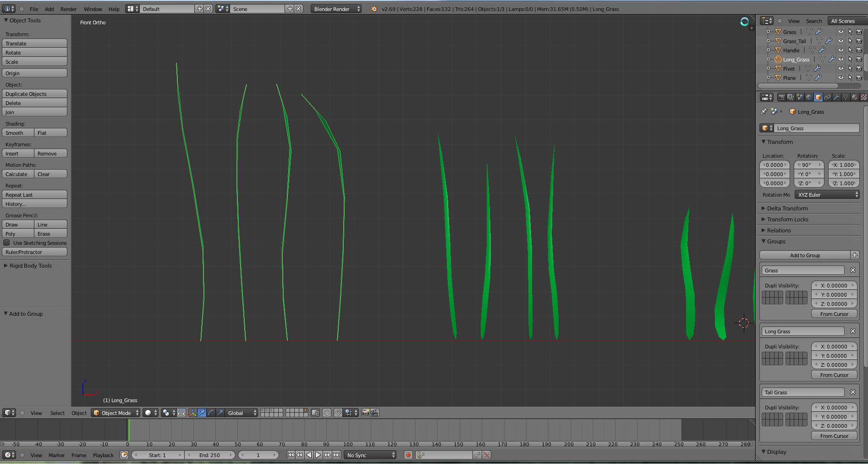
Task: Open the Object Mode dropdown
Action: pos(115,413)
